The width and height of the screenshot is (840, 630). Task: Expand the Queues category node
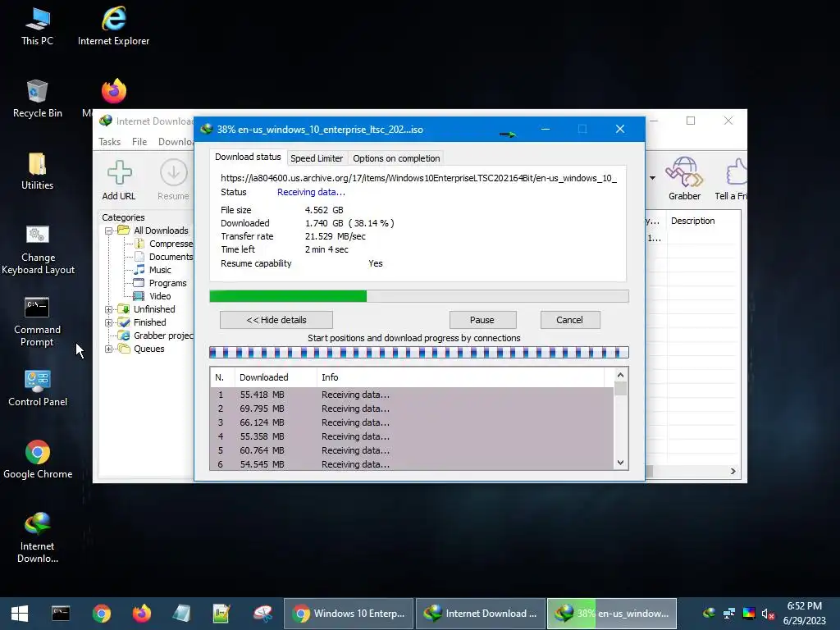tap(109, 349)
